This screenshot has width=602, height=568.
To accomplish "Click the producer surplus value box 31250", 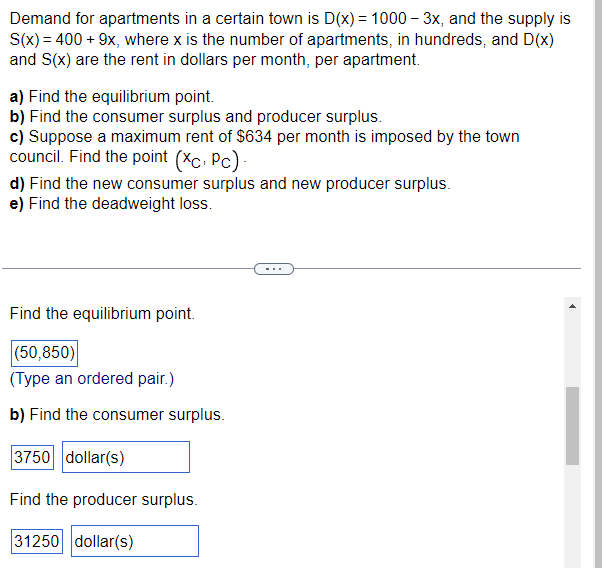I will [x=37, y=541].
